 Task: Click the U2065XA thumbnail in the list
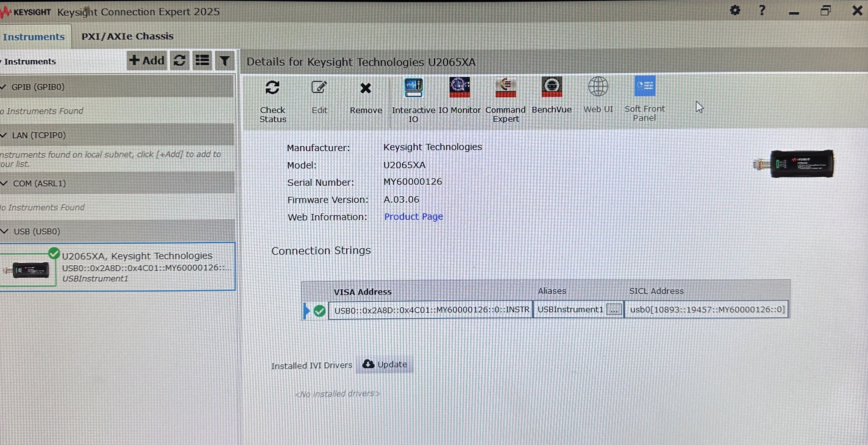pyautogui.click(x=28, y=270)
